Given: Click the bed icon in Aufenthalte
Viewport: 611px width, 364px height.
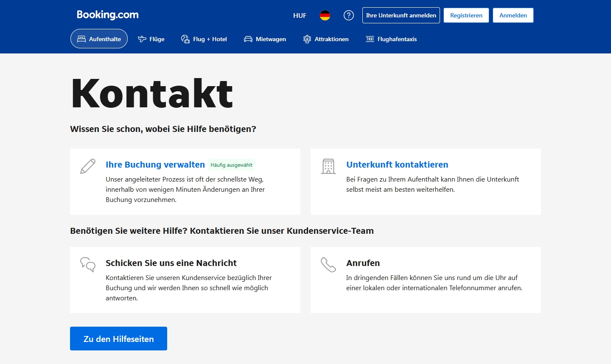Looking at the screenshot, I should click(x=81, y=39).
